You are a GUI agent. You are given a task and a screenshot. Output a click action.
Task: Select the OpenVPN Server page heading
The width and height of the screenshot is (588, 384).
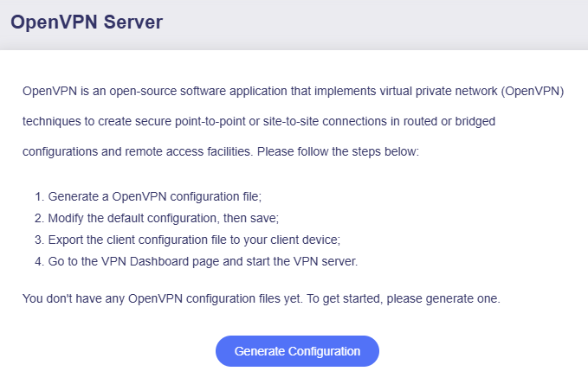(x=87, y=22)
